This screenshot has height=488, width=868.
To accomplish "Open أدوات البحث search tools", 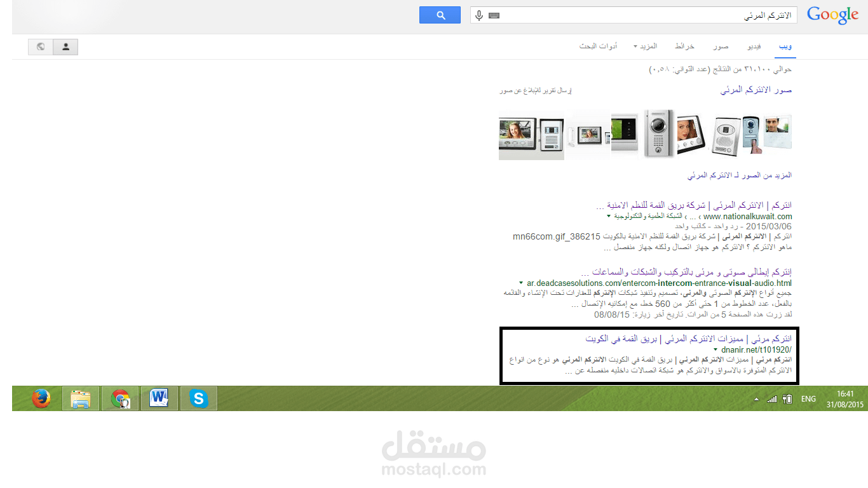I will click(x=598, y=47).
